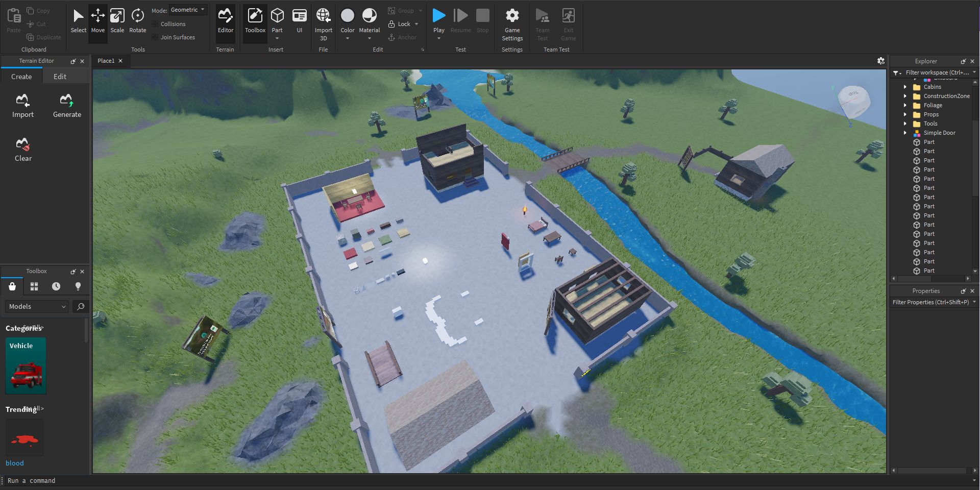Image resolution: width=980 pixels, height=490 pixels.
Task: Open the Models category dropdown in Toolbox
Action: (x=36, y=306)
